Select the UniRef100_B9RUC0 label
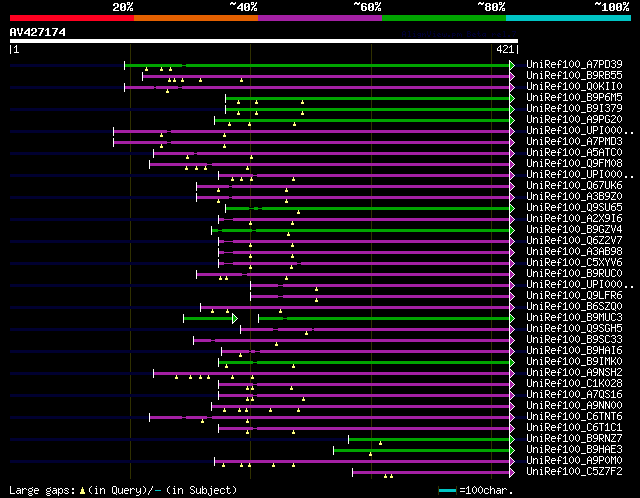Image resolution: width=640 pixels, height=498 pixels. 574,274
